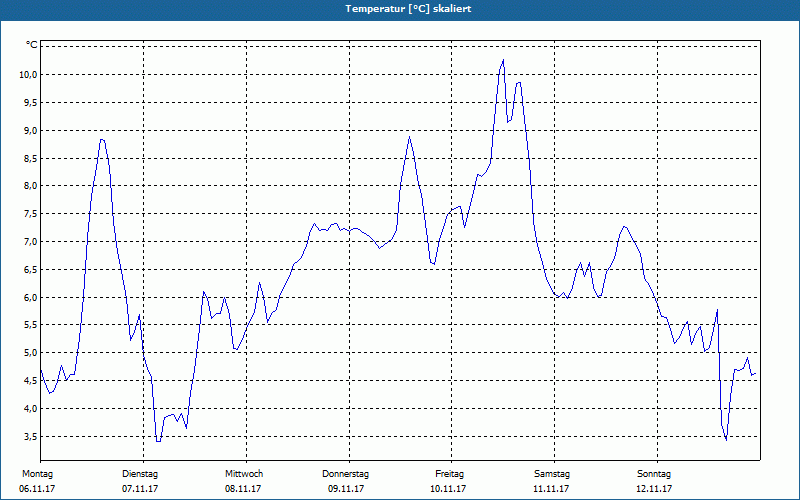Select the Montag day label
The image size is (800, 500).
coord(36,473)
